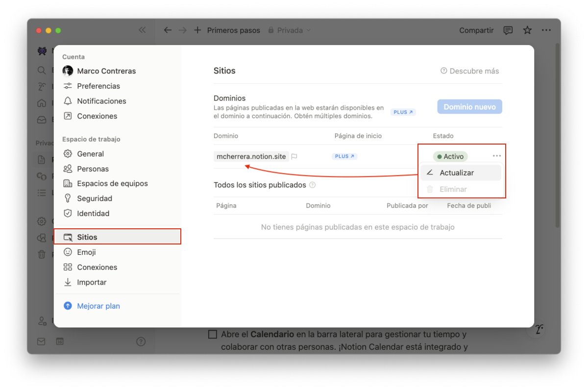Select Actualizar from the context menu
Viewport: 588px width, 390px height.
point(456,173)
